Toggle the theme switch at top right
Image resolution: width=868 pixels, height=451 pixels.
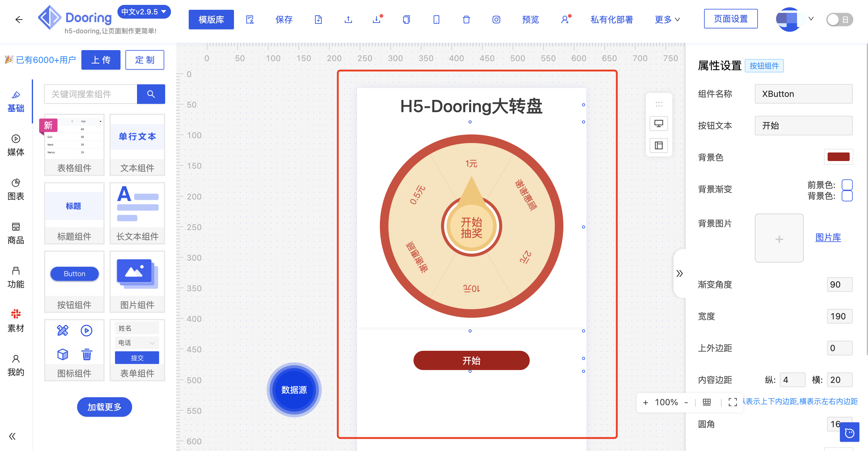pyautogui.click(x=839, y=20)
